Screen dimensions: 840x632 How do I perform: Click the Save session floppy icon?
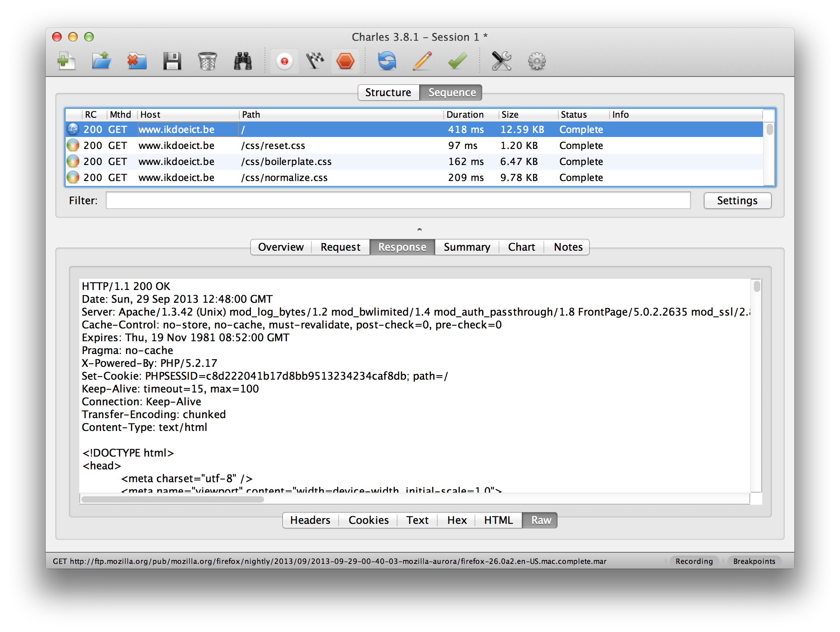coord(172,61)
